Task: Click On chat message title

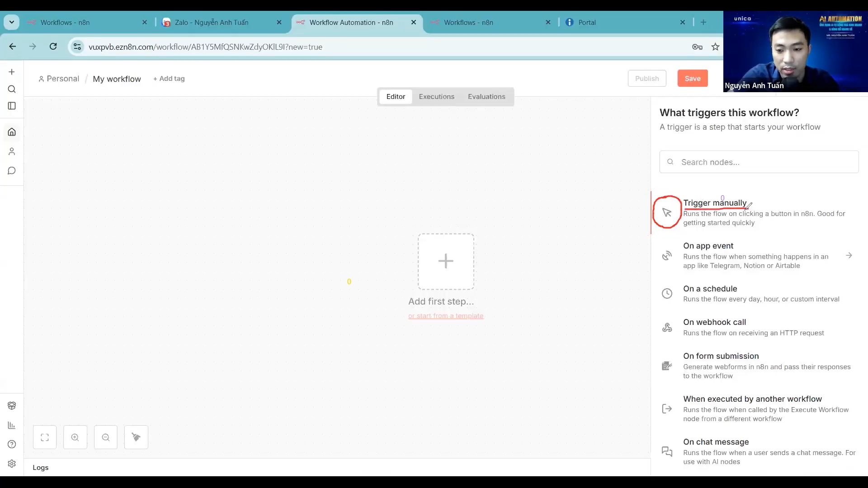Action: coord(716,442)
